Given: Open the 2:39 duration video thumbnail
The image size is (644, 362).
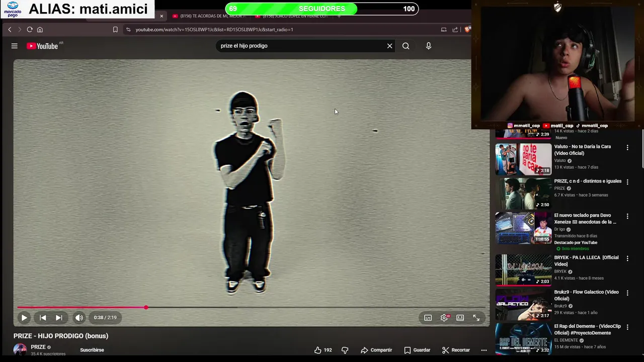Looking at the screenshot, I should point(523,134).
